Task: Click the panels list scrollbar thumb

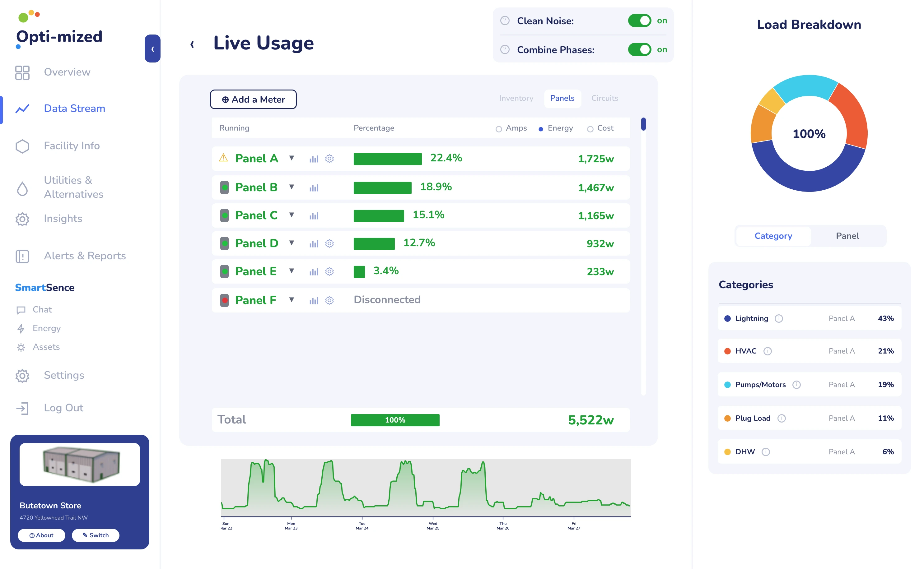Action: pos(643,124)
